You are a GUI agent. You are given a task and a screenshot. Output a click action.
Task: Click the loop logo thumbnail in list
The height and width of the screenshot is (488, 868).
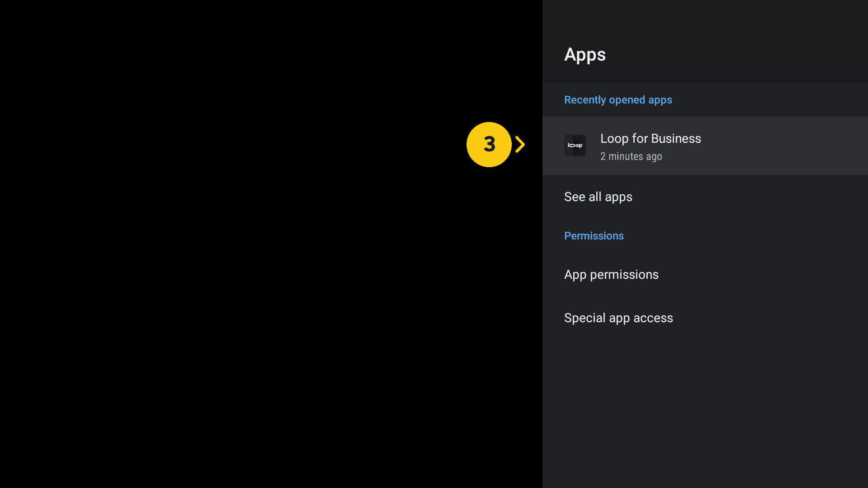(575, 145)
